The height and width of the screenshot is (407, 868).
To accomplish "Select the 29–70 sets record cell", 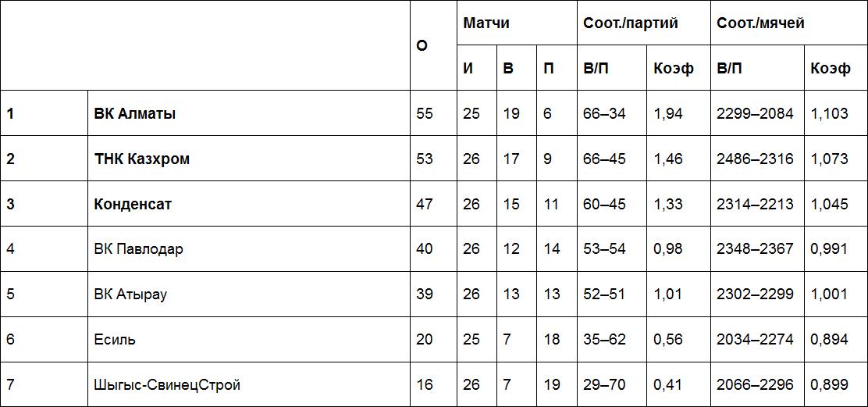I will pos(604,385).
